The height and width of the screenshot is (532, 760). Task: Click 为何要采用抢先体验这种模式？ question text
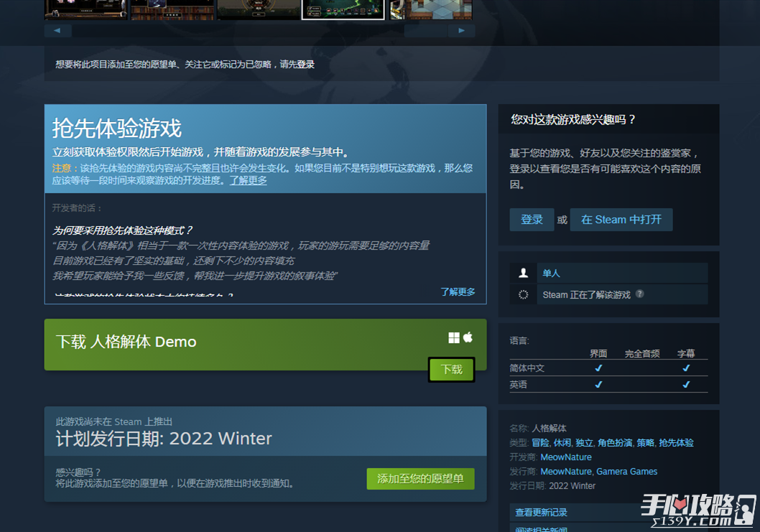[x=123, y=230]
